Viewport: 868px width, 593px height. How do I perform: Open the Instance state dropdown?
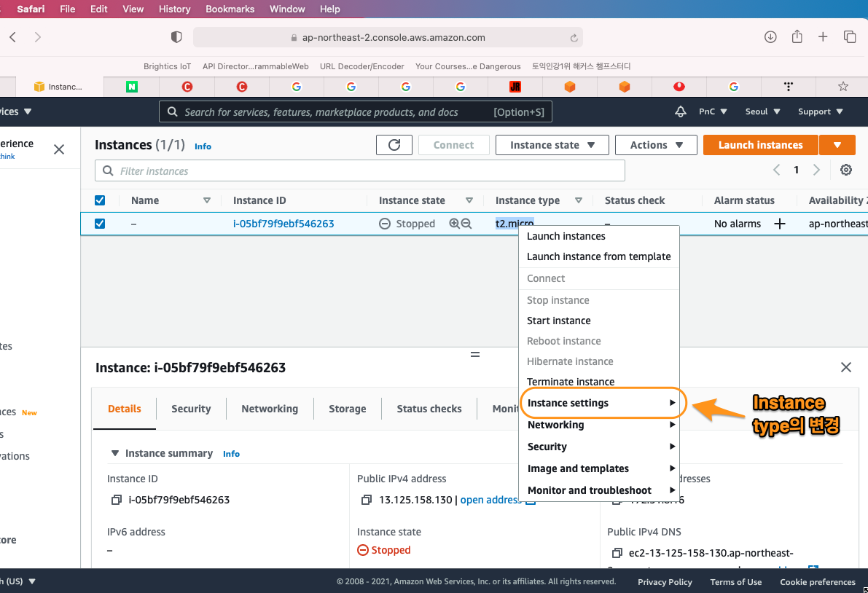click(552, 145)
